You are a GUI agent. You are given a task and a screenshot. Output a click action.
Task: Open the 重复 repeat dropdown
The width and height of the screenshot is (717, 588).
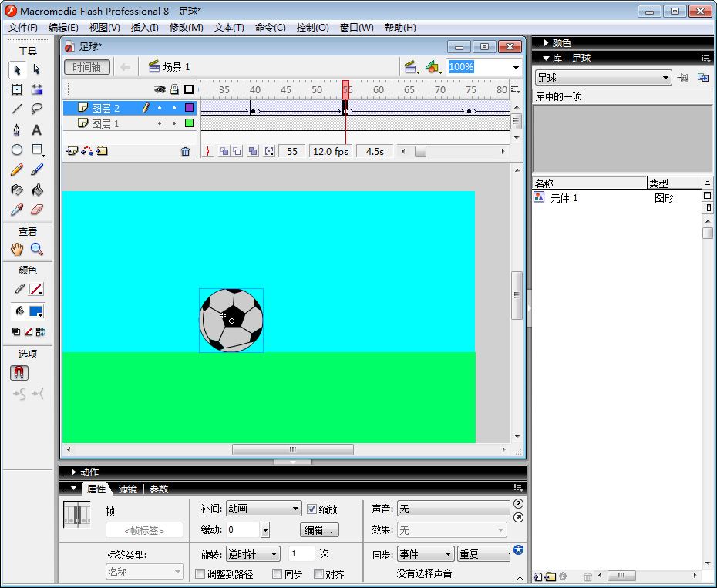point(484,554)
